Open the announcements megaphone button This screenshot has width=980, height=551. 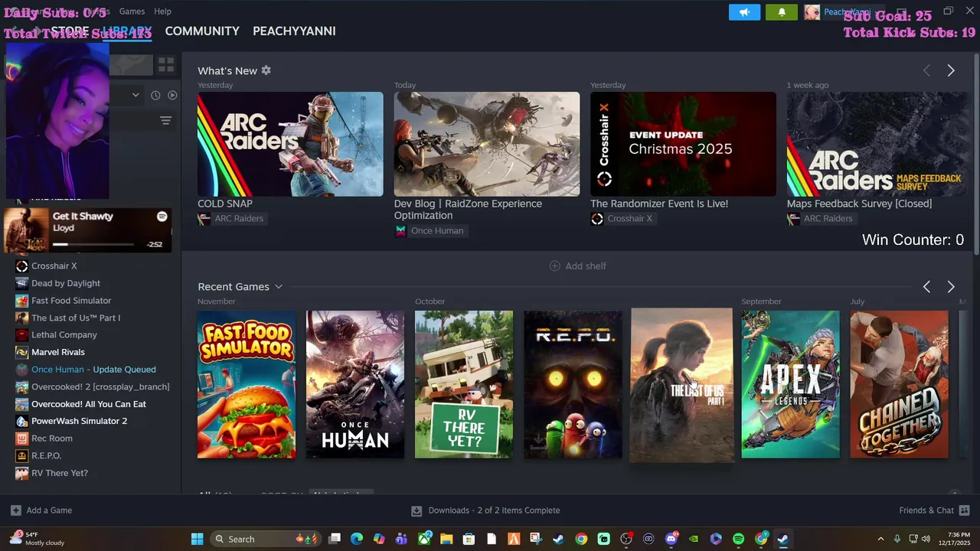744,12
